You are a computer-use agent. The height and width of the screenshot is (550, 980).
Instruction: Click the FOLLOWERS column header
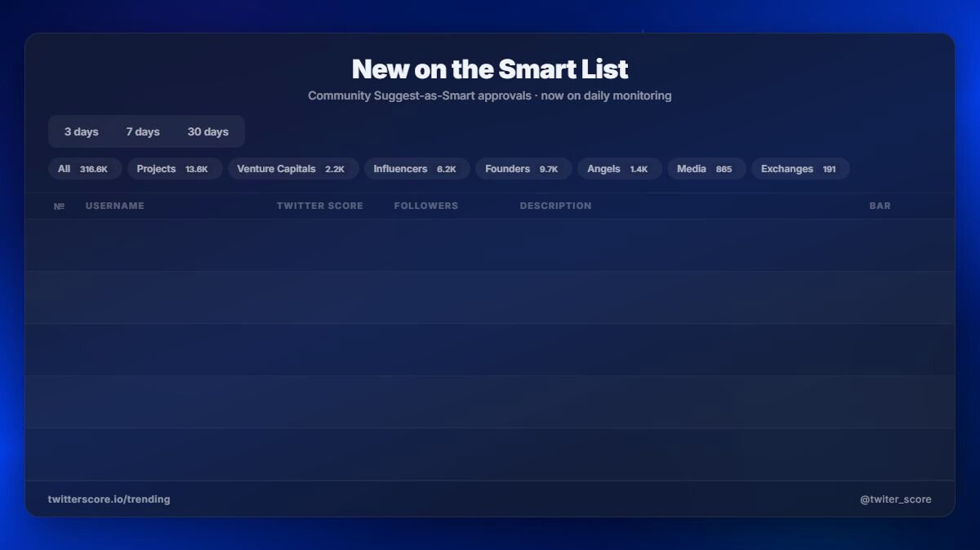click(426, 206)
